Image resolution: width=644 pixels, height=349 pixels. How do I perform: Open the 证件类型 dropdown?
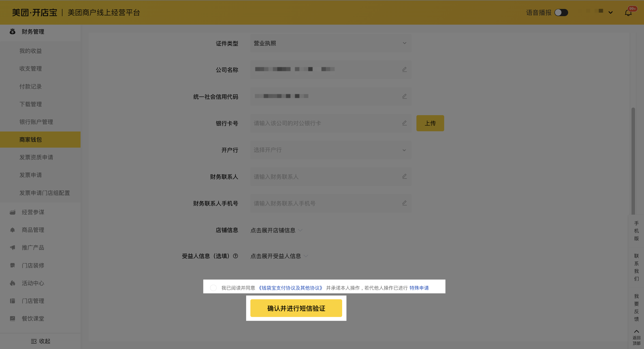tap(331, 43)
